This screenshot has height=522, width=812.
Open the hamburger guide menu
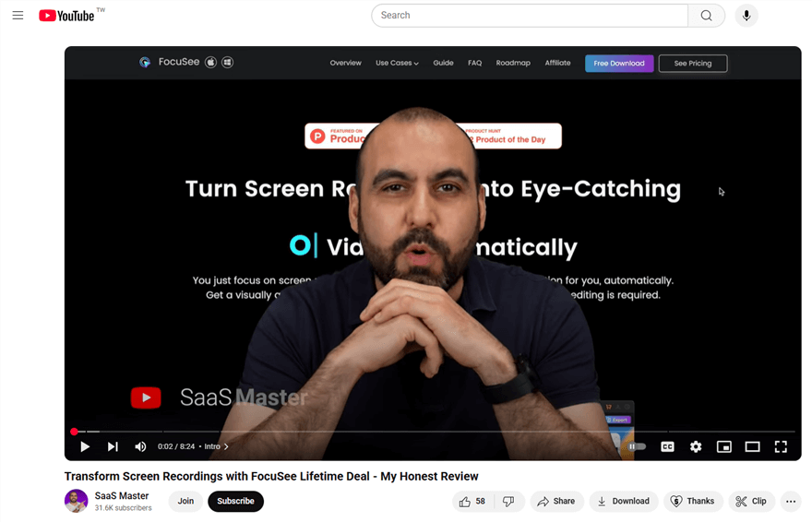tap(18, 16)
